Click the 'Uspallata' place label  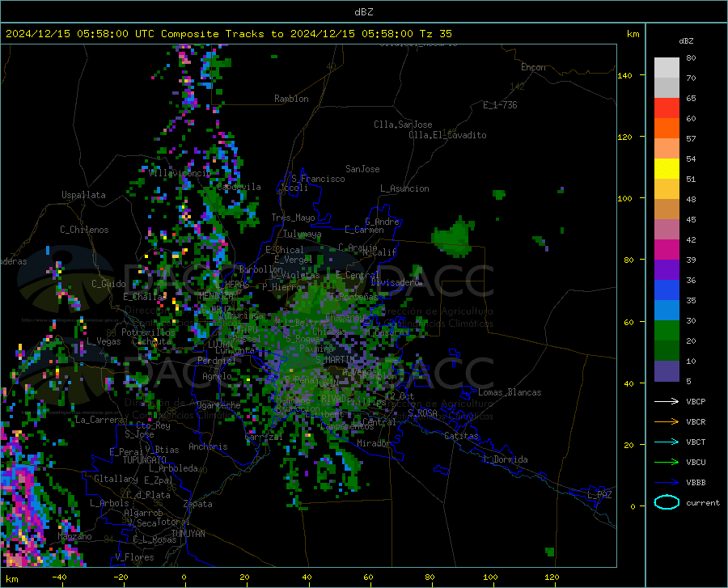tap(83, 195)
